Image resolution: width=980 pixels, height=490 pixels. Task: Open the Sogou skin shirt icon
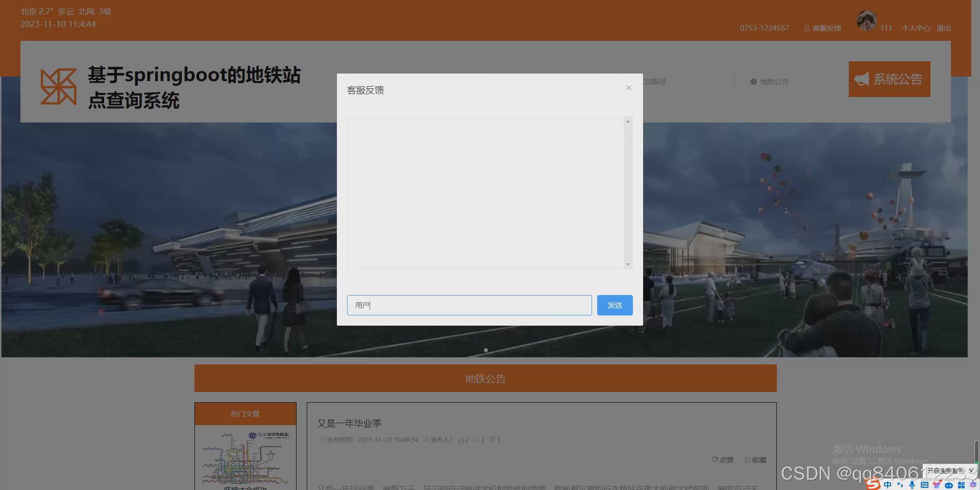[937, 485]
